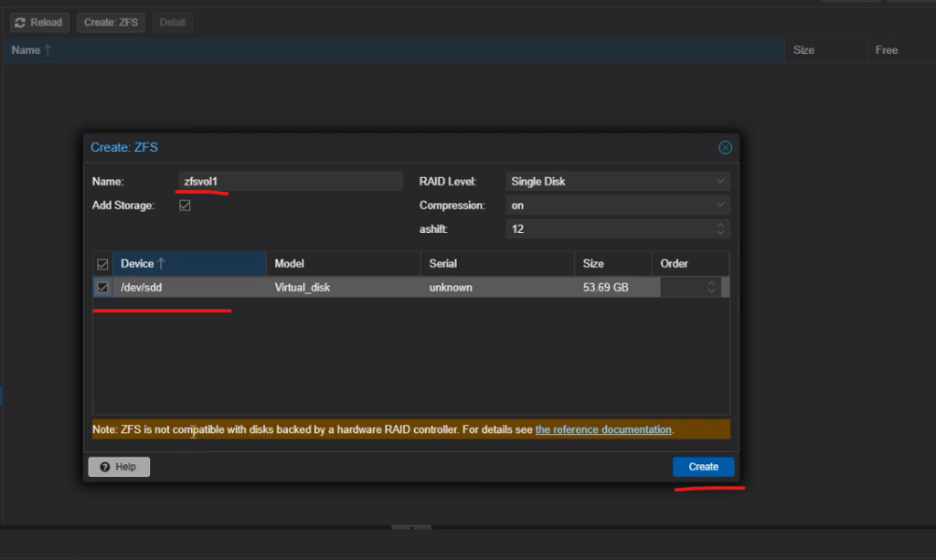Click the Model column header
Image resolution: width=936 pixels, height=560 pixels.
click(x=344, y=264)
